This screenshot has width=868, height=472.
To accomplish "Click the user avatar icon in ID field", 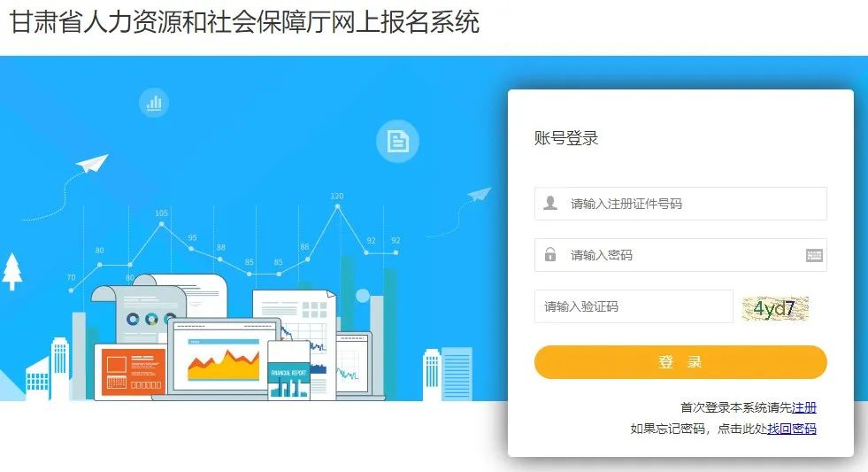I will coord(550,203).
